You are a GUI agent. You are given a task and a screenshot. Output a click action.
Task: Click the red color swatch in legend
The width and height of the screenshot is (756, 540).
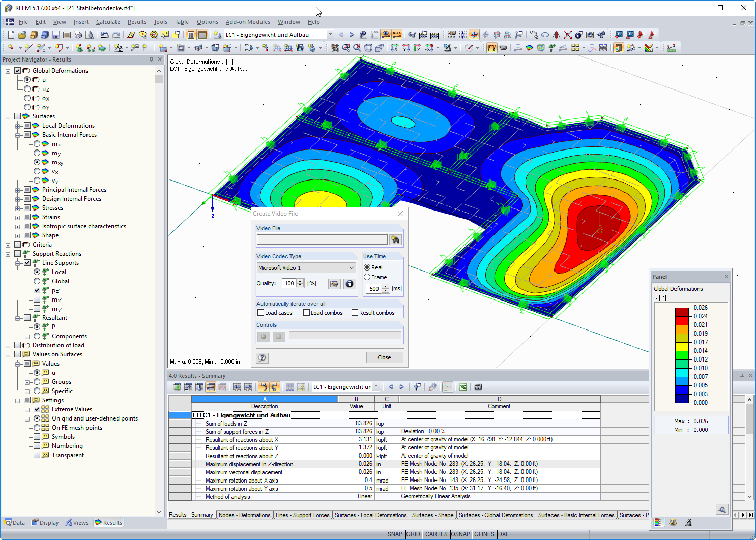coord(682,320)
